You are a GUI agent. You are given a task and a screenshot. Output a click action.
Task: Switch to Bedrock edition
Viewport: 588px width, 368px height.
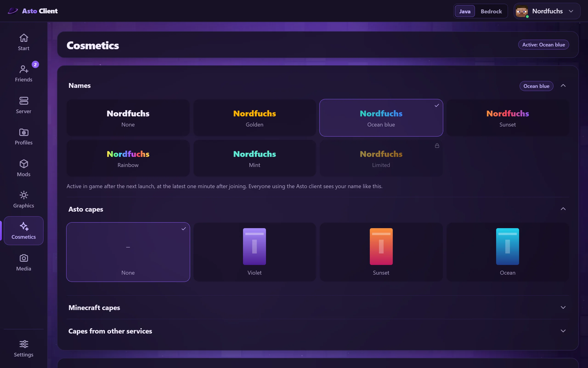pyautogui.click(x=491, y=11)
